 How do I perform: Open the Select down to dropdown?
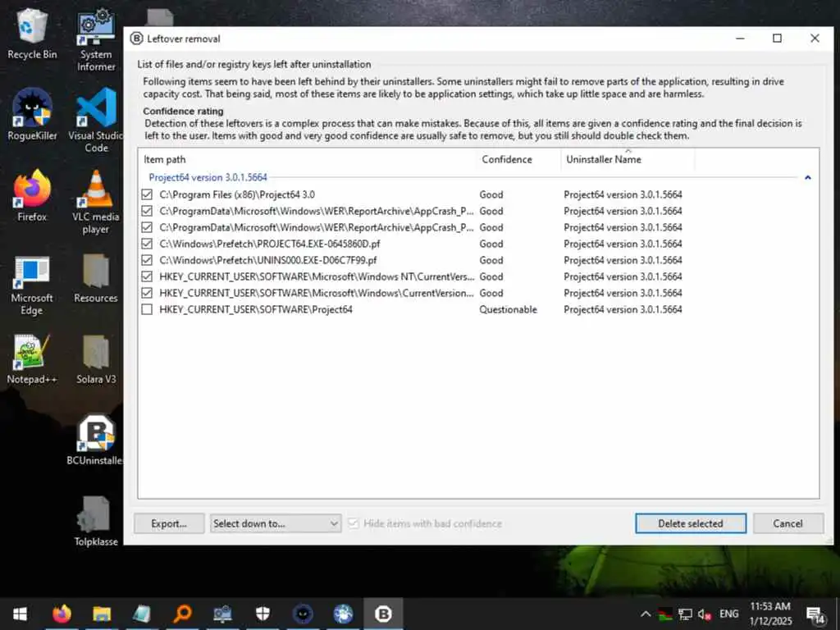point(276,523)
